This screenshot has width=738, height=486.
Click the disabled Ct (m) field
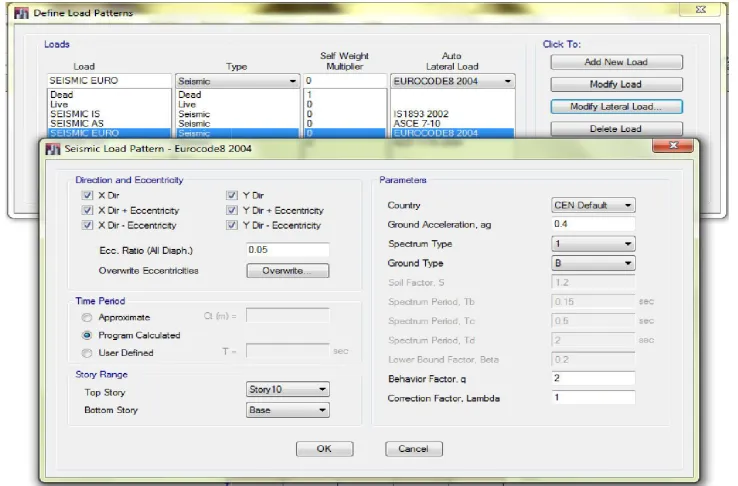coord(288,316)
